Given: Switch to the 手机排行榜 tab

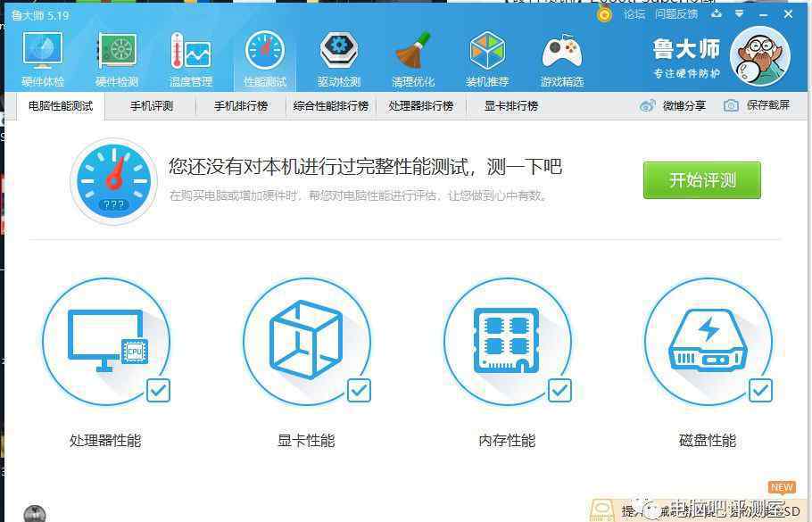Looking at the screenshot, I should coord(241,106).
